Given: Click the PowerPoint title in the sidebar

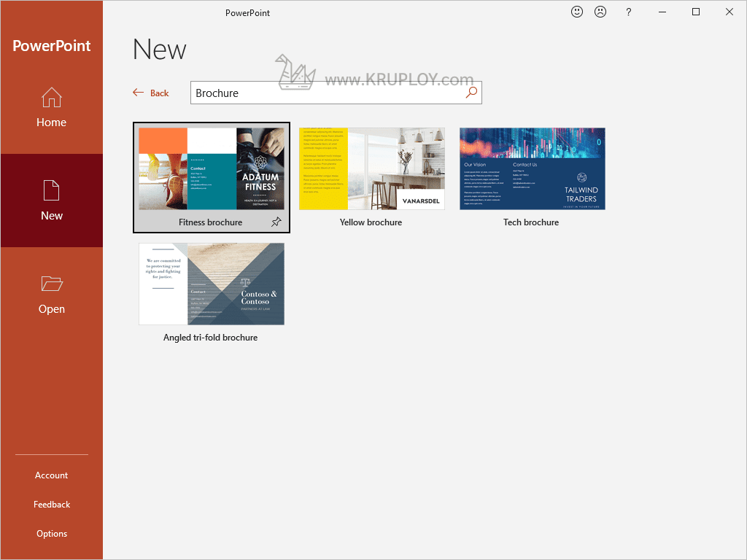Looking at the screenshot, I should (52, 46).
